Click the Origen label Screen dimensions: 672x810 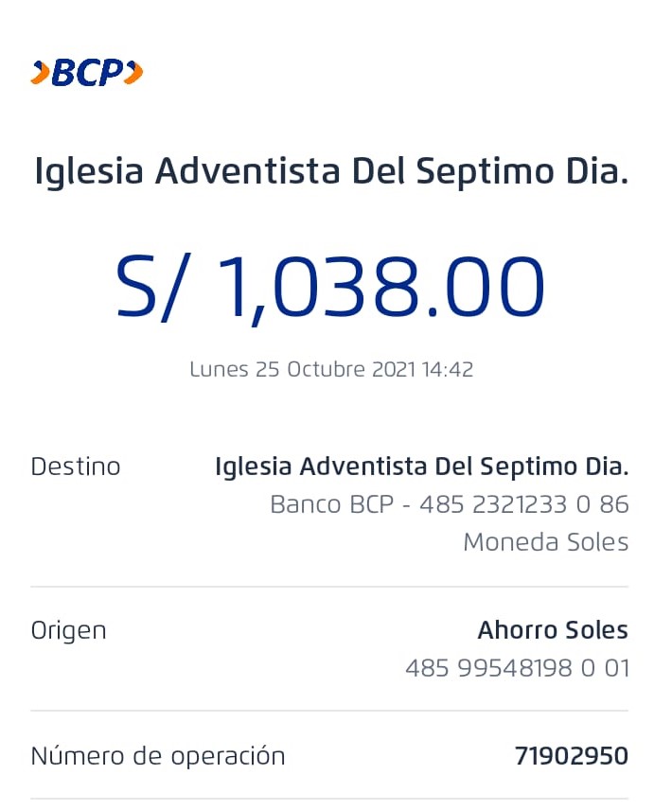[x=68, y=630]
